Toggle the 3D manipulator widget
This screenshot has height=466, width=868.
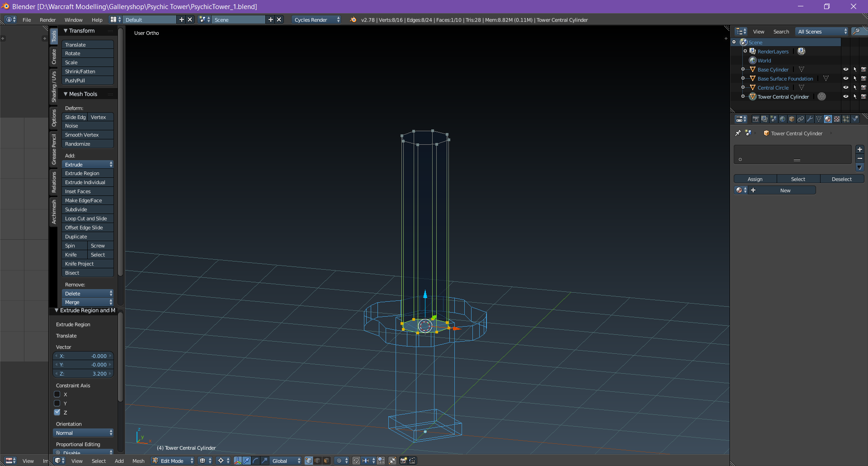point(238,461)
